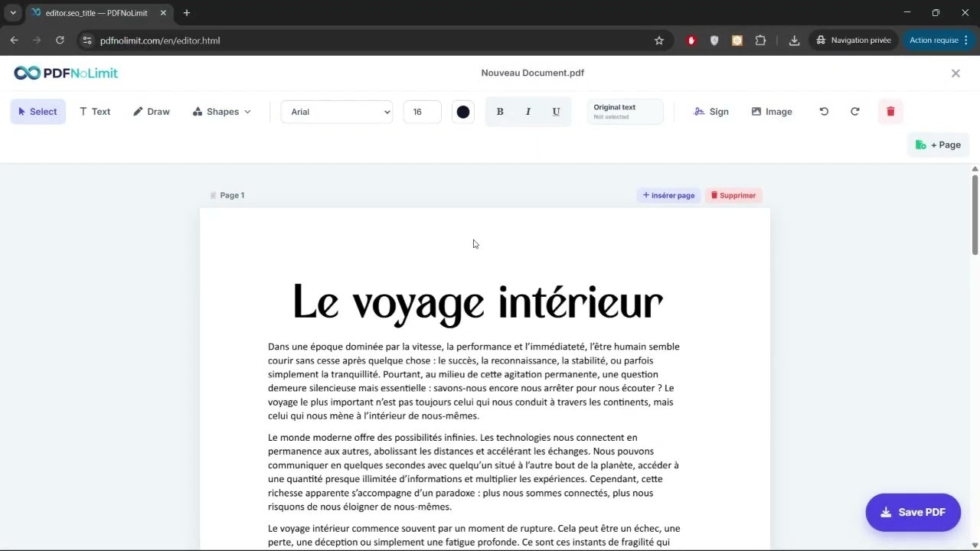
Task: Toggle italic formatting
Action: point(528,111)
